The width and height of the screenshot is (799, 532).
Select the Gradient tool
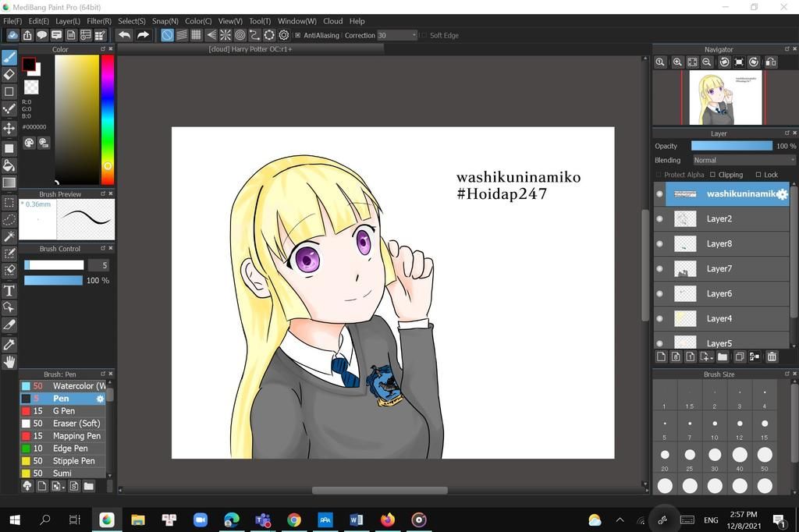[x=9, y=183]
